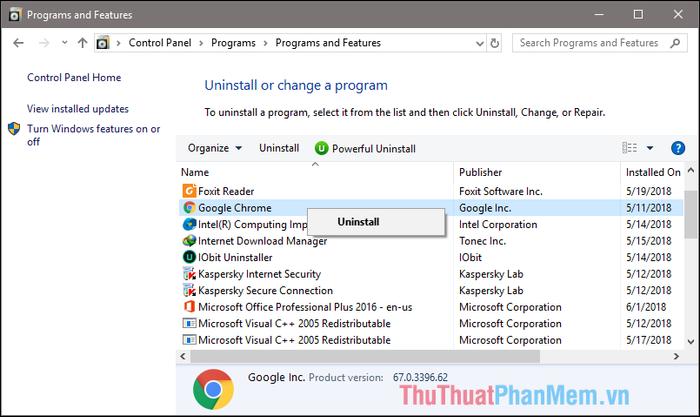Open the recent locations dropdown arrow
700x417 pixels.
65,42
